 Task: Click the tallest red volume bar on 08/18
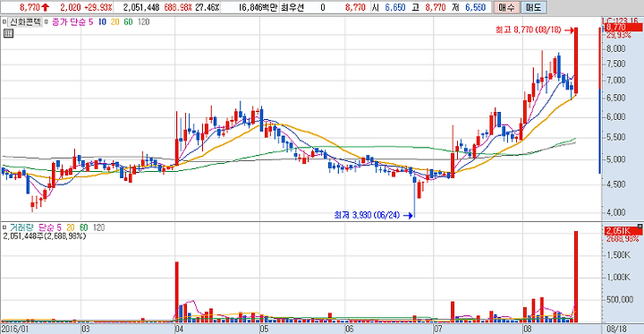[x=576, y=277]
